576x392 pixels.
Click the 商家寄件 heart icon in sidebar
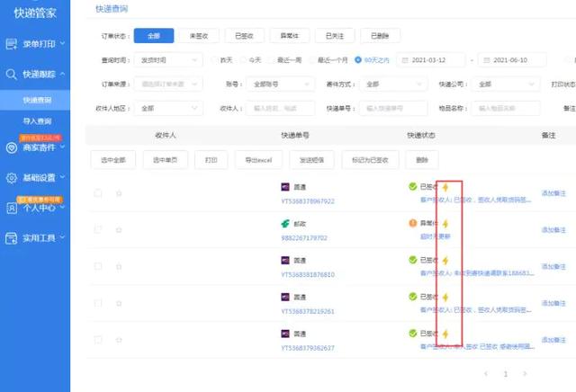coord(12,147)
